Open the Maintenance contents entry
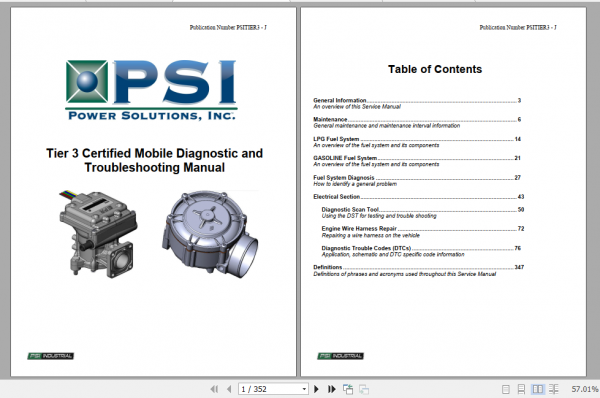This screenshot has width=600, height=398. tap(417, 119)
